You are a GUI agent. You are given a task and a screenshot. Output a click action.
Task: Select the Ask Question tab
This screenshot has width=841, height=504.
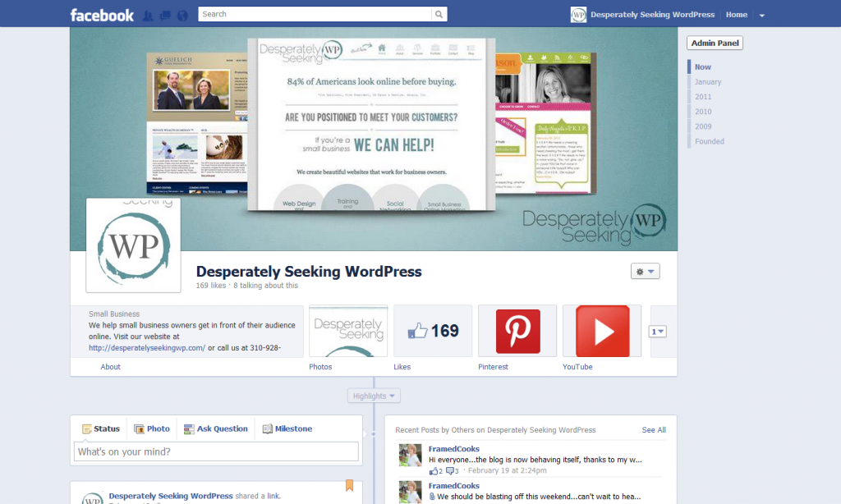[216, 429]
